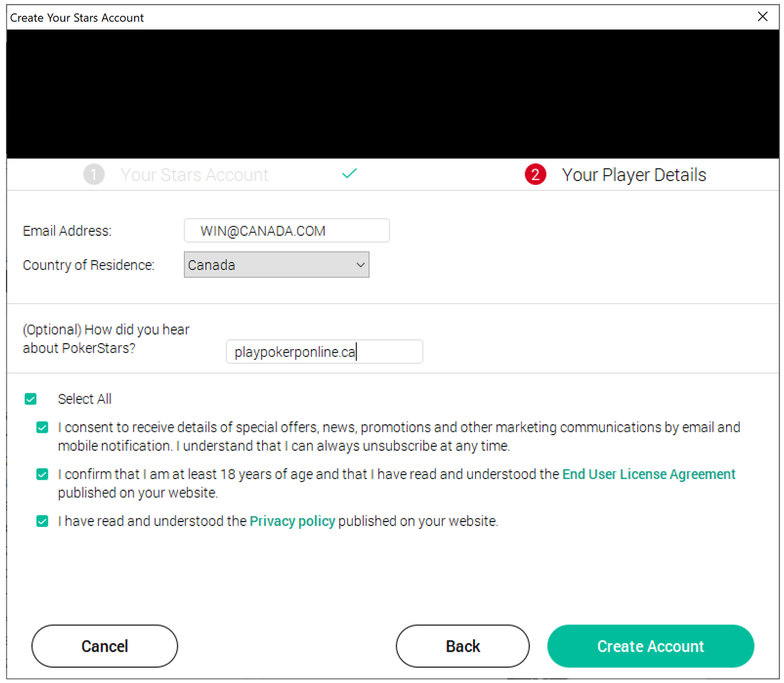Click the Back button
The width and height of the screenshot is (784, 683).
(463, 646)
